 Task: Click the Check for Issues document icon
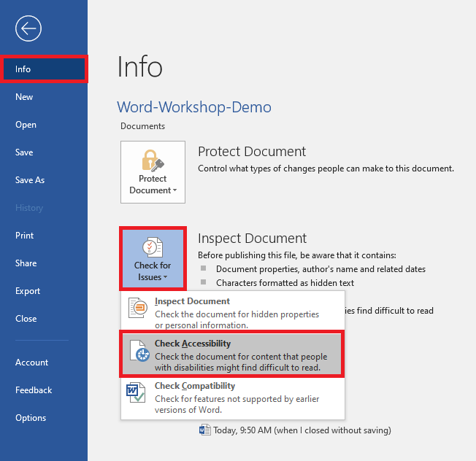[x=153, y=247]
